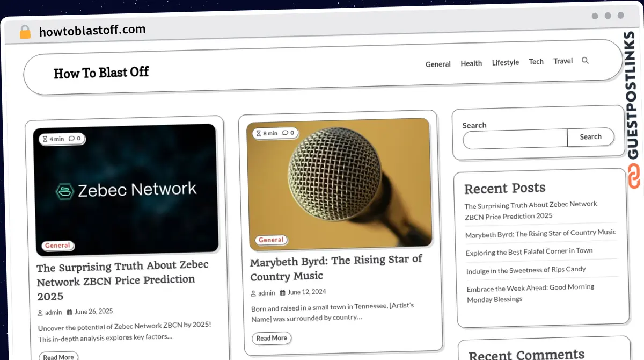The image size is (644, 360).
Task: Go to the Lifestyle category
Action: tap(506, 62)
